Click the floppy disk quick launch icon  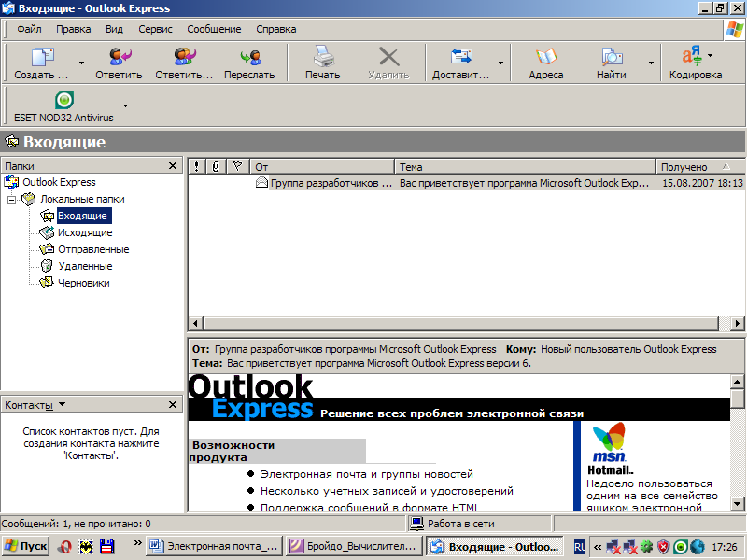coord(106,546)
